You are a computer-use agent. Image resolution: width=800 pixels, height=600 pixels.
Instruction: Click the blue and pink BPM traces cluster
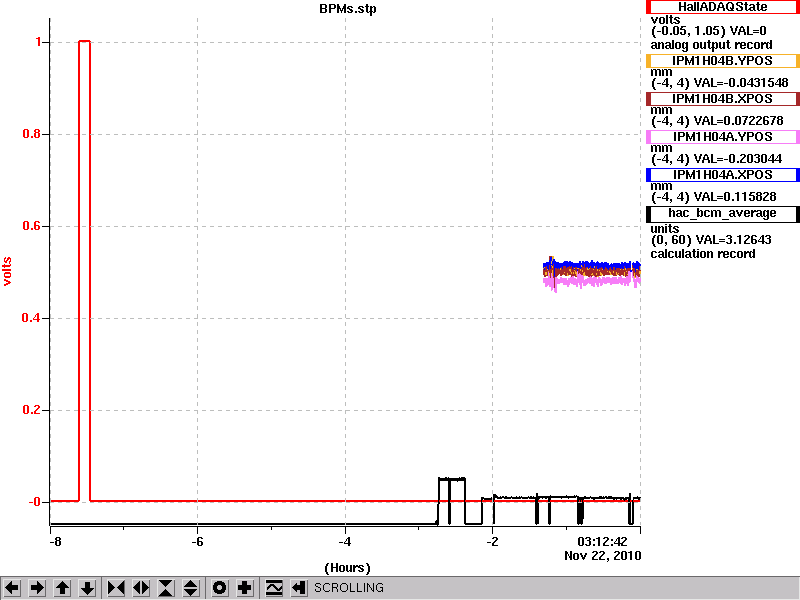click(x=592, y=273)
